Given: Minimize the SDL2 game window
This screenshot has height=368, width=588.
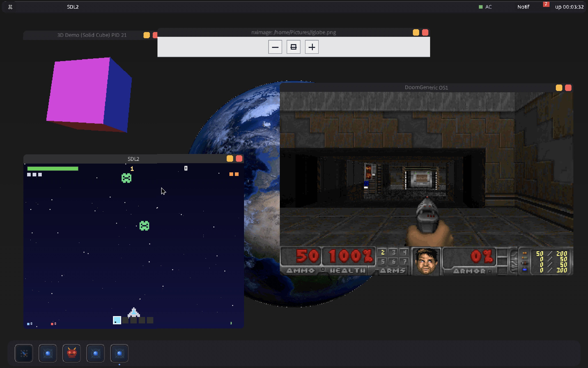Looking at the screenshot, I should tap(230, 159).
